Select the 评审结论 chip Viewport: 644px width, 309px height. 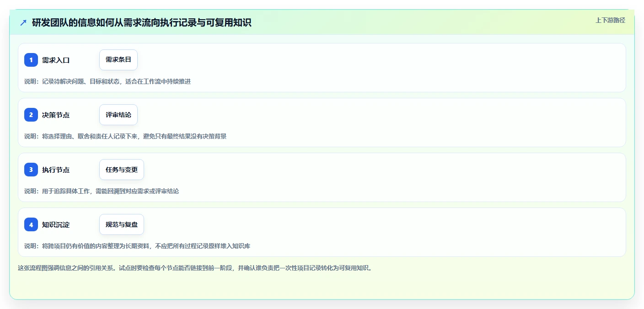118,115
